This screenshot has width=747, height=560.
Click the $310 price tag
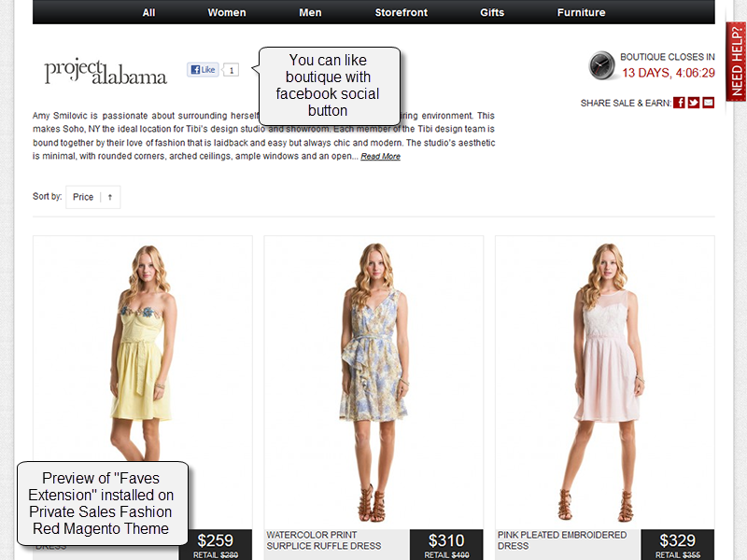pyautogui.click(x=446, y=545)
